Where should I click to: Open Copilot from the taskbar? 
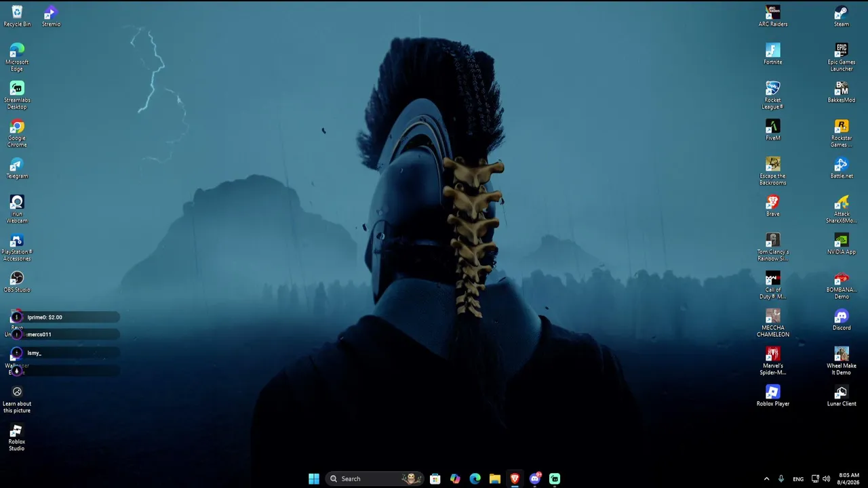(455, 479)
